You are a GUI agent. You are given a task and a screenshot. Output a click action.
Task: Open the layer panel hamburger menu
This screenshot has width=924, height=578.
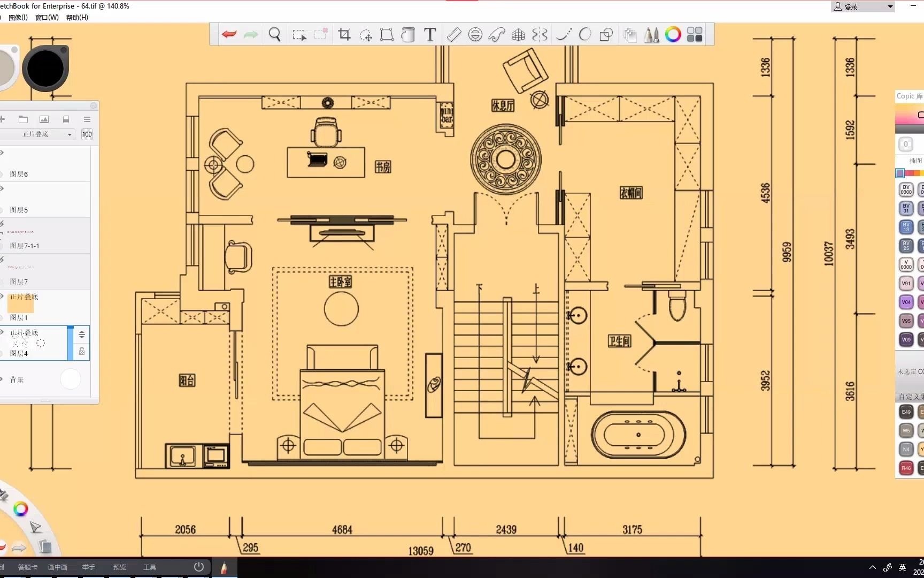click(87, 119)
